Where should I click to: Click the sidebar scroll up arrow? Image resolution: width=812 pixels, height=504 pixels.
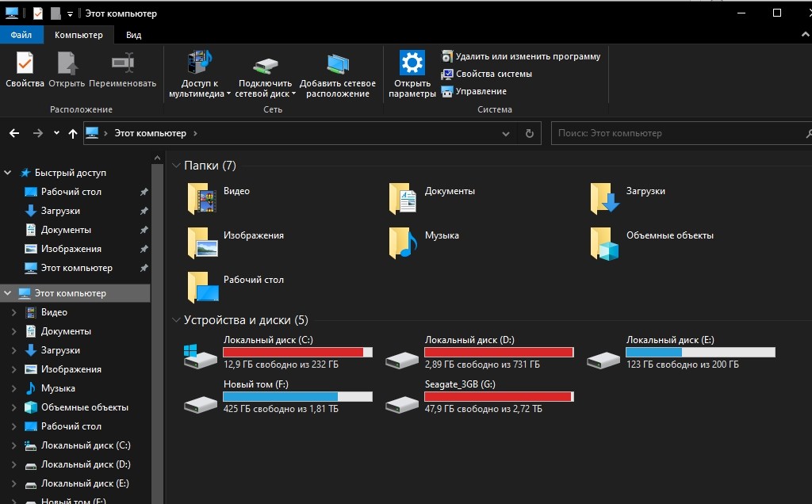click(x=158, y=158)
